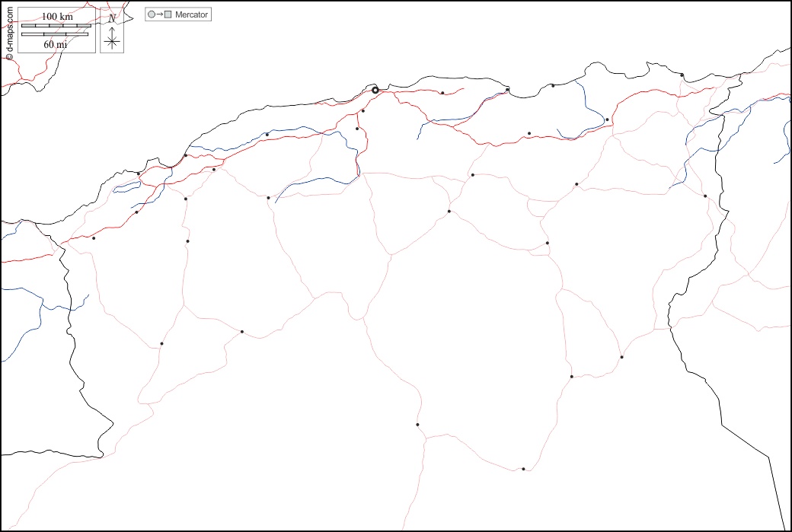Click the lower miles scale bar

55,35
